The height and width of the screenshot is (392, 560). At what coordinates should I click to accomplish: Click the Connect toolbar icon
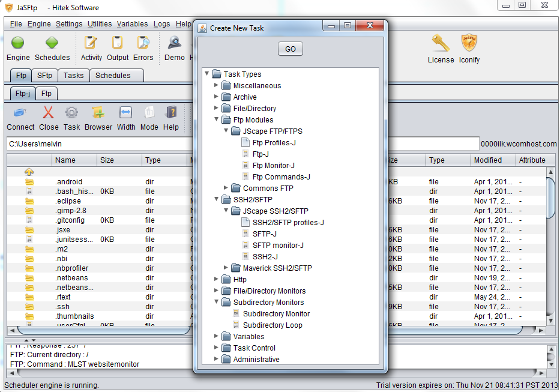(x=20, y=113)
